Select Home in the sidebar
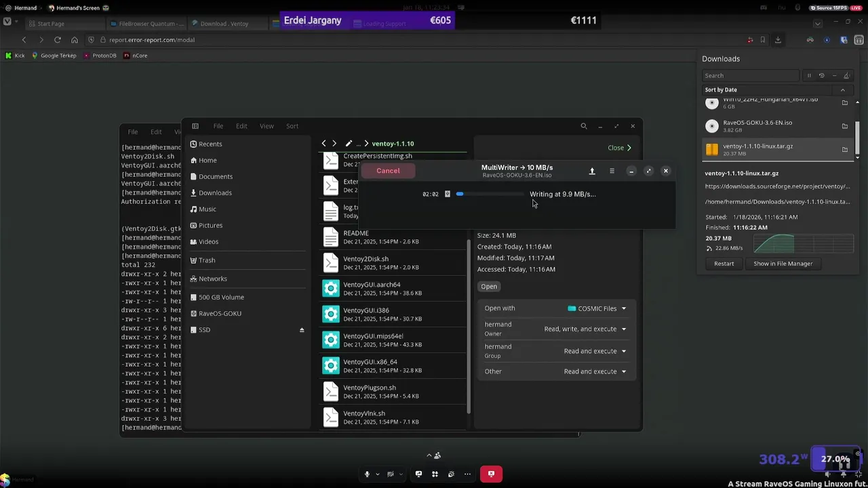Screen dimensions: 868x488 point(246,160)
